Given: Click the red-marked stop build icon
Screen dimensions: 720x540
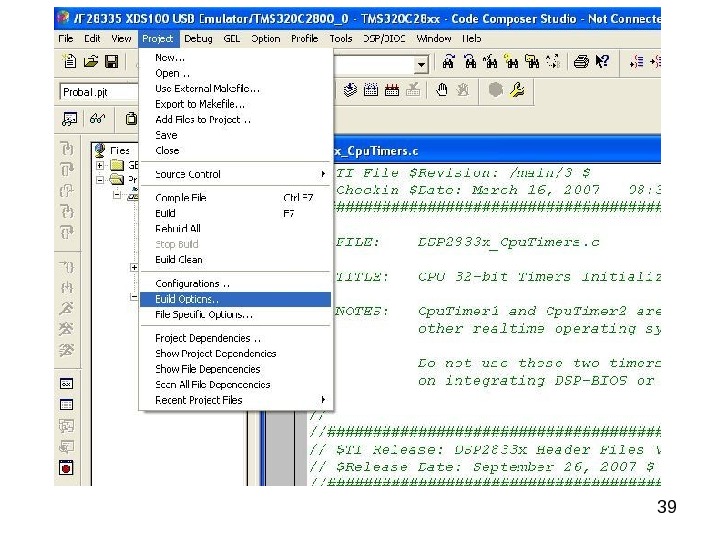Looking at the screenshot, I should pos(392,90).
